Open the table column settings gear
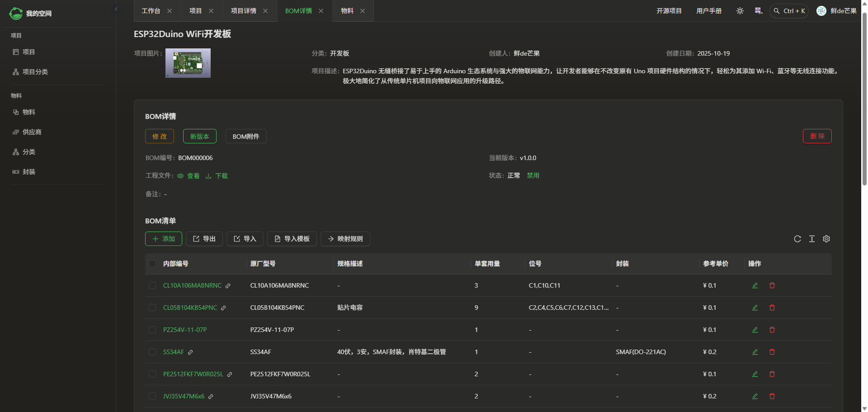Screen dimensions: 868x412 [826, 239]
